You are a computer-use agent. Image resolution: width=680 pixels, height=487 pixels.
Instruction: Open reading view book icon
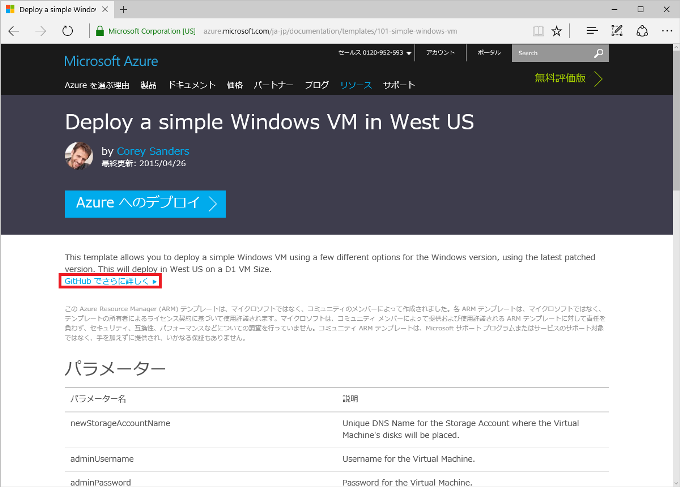(538, 31)
